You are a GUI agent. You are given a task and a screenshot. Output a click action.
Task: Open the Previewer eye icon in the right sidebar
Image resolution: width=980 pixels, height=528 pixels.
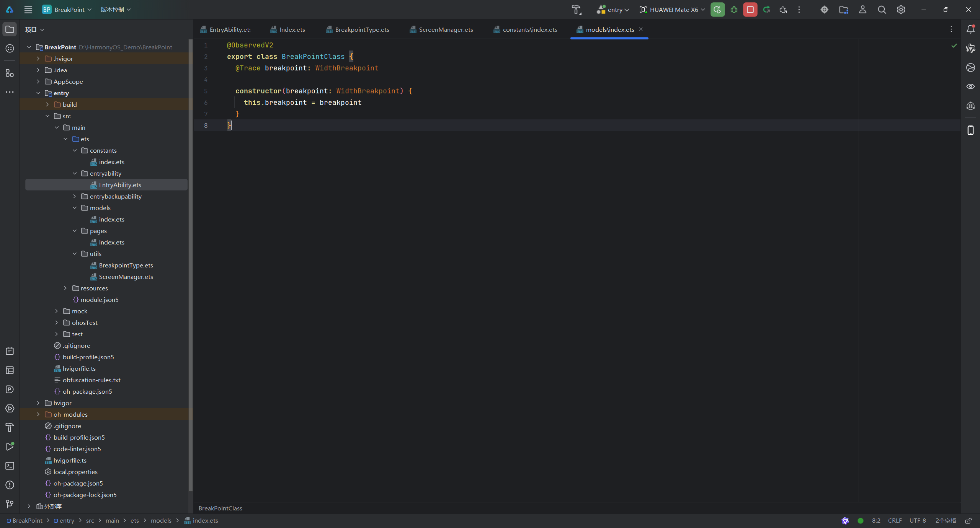(970, 86)
